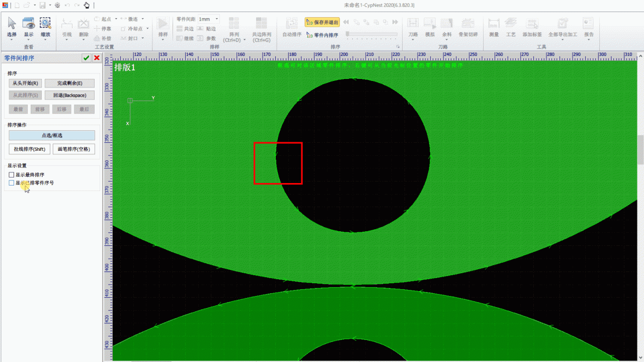Expand the 起点 start point dropdown arrow
Viewport: 644px width, 362px height.
[116, 19]
